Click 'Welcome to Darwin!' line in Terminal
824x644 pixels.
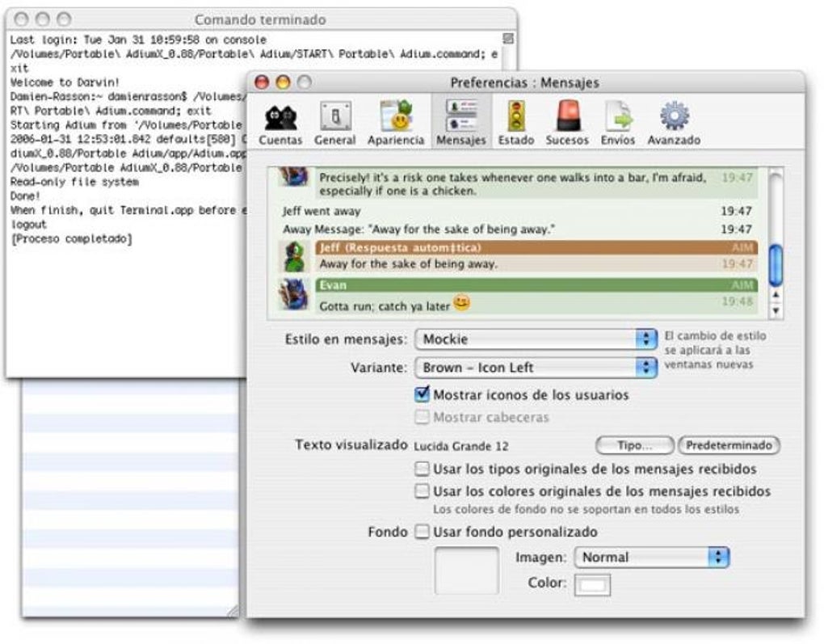(x=65, y=82)
